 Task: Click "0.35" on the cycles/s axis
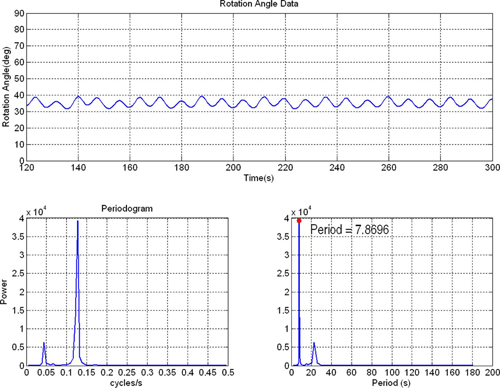click(167, 372)
